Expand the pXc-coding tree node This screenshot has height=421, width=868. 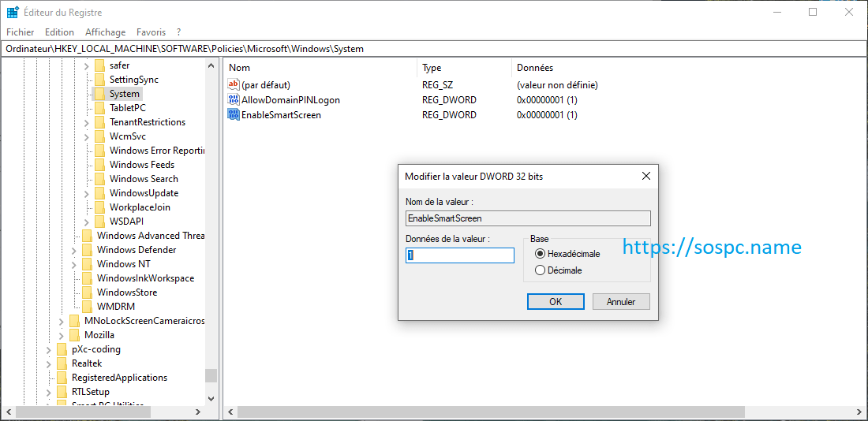[48, 349]
